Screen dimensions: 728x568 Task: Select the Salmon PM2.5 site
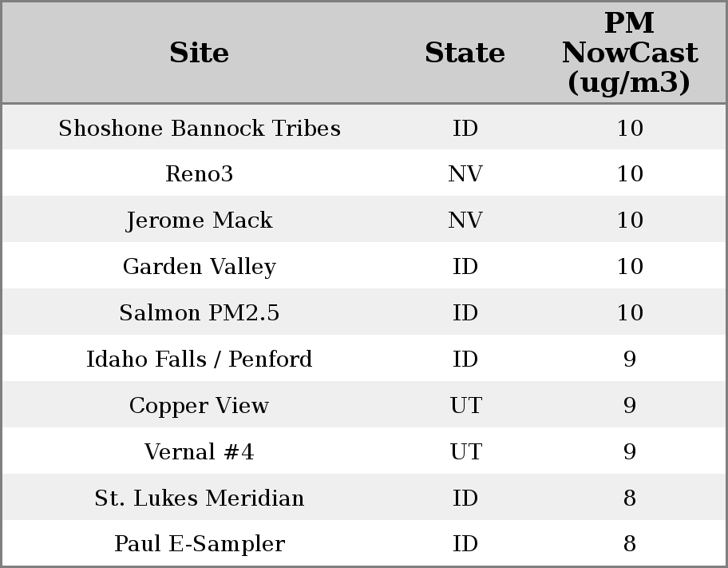(199, 313)
